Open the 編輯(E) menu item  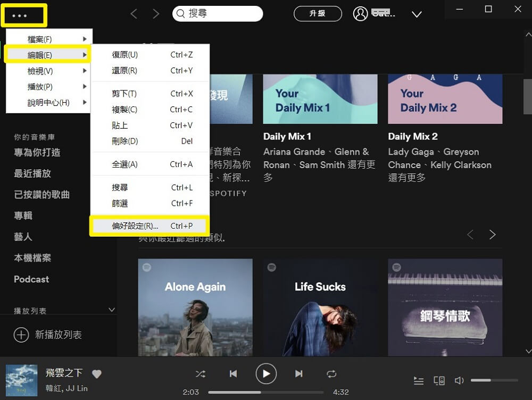pyautogui.click(x=48, y=55)
